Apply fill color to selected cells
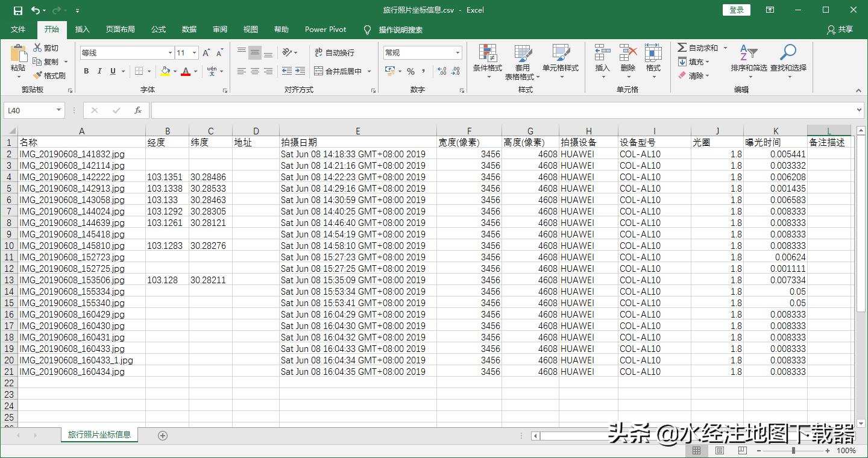The image size is (868, 458). click(166, 71)
